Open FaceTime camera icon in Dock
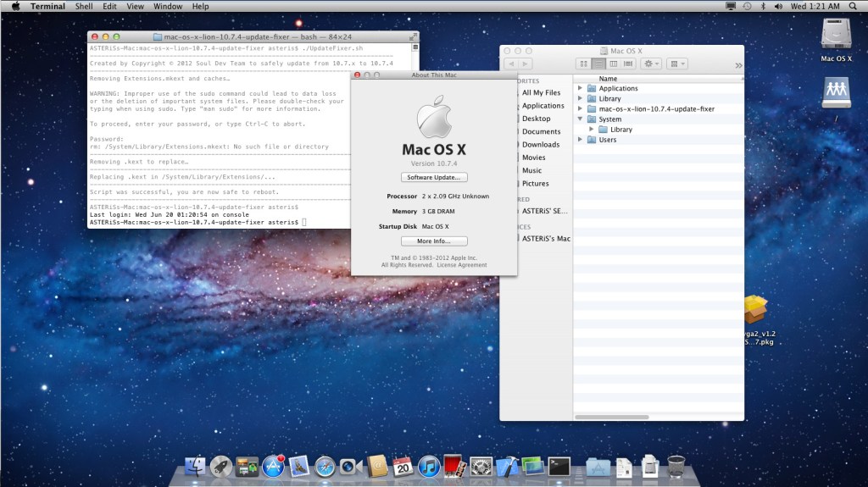868x487 pixels. [x=350, y=467]
